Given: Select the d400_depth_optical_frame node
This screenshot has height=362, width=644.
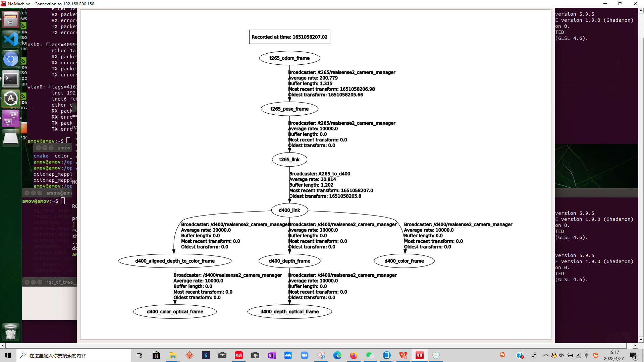Looking at the screenshot, I should tap(289, 311).
